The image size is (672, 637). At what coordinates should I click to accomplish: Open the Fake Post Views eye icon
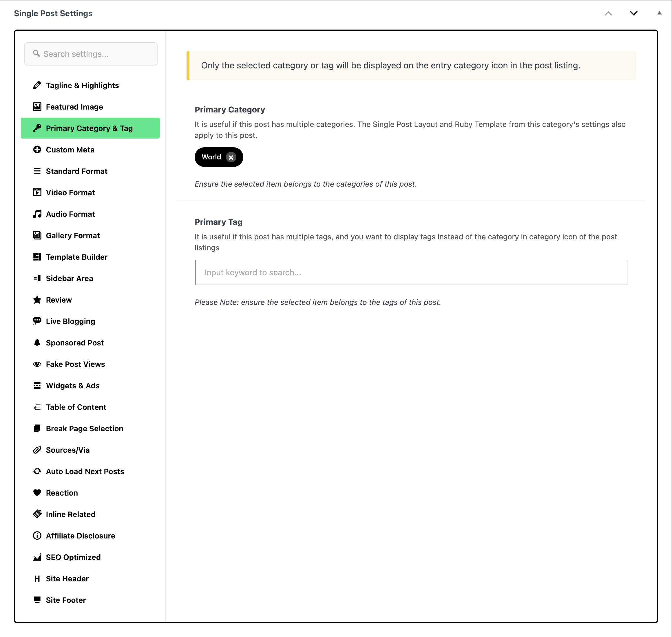37,364
